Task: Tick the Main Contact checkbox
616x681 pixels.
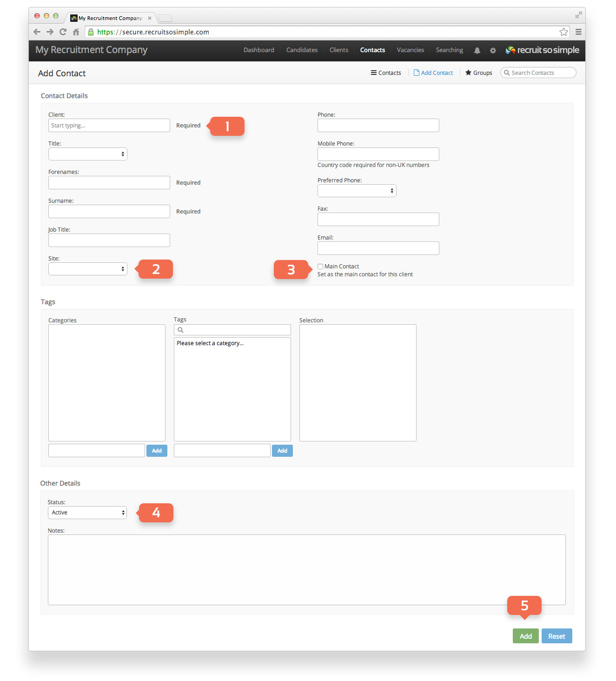Action: click(320, 267)
